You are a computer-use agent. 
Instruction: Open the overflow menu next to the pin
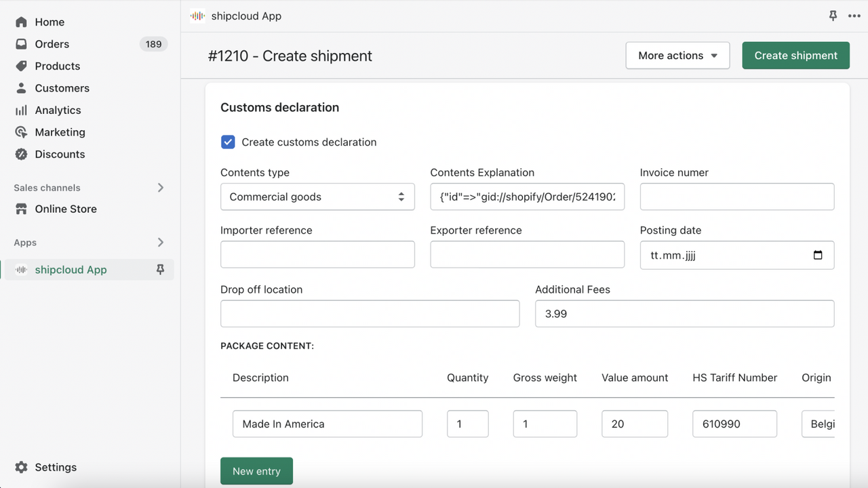pos(854,16)
